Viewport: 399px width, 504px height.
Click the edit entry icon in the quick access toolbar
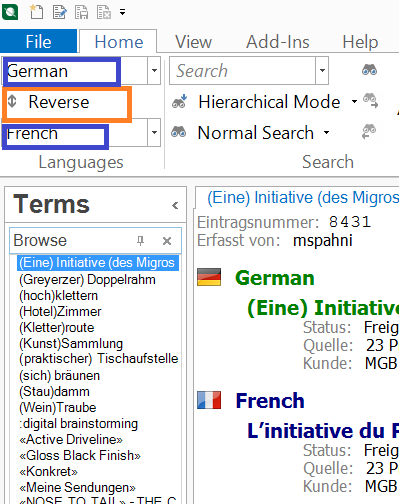coord(59,12)
